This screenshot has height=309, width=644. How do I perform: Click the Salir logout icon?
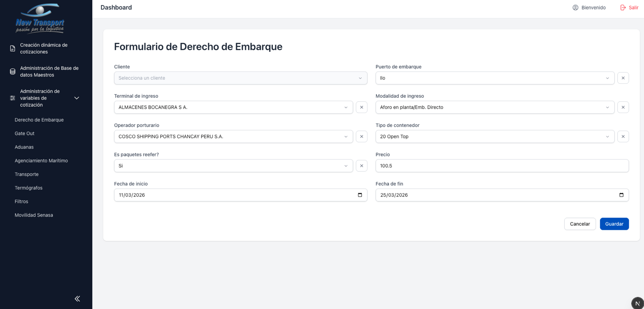point(623,8)
